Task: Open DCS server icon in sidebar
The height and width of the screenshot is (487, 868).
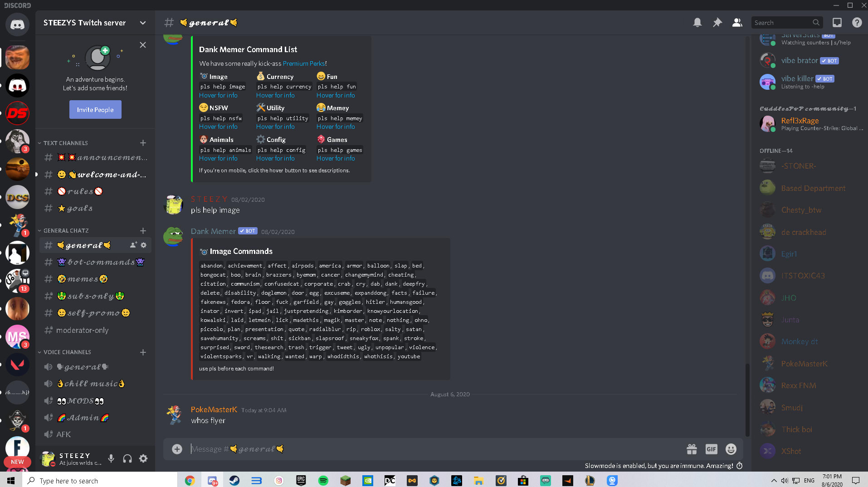Action: pyautogui.click(x=17, y=197)
